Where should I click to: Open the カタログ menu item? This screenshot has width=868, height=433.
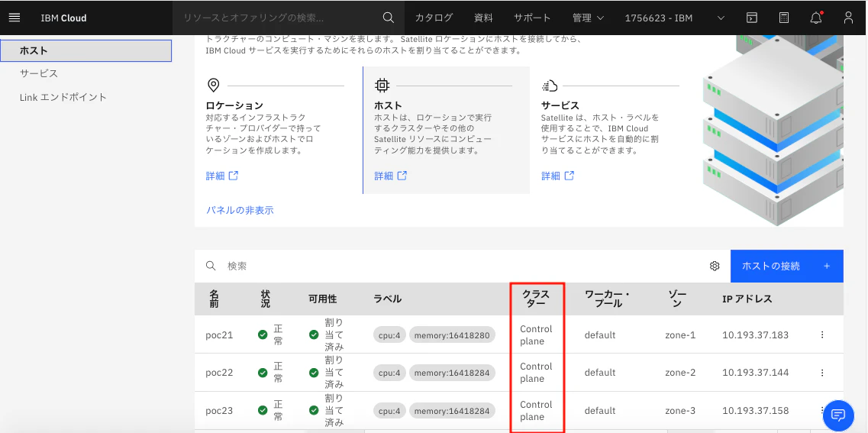tap(434, 18)
